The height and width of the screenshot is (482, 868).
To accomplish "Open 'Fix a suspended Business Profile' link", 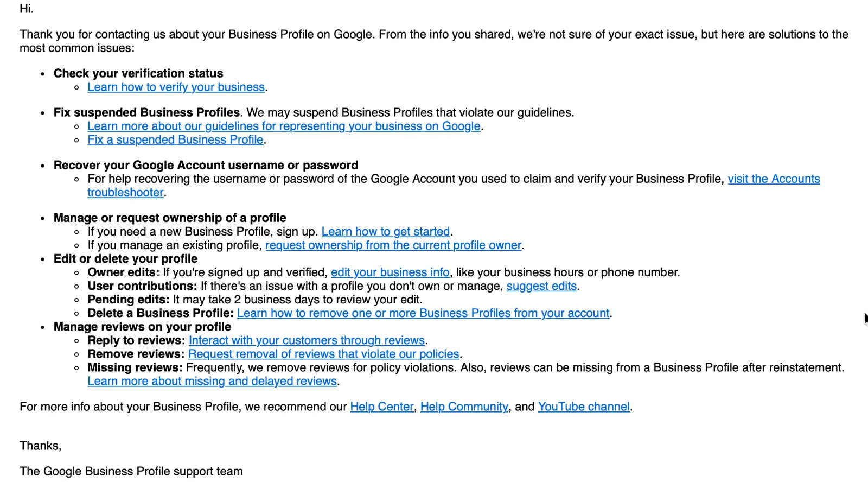I will [175, 140].
